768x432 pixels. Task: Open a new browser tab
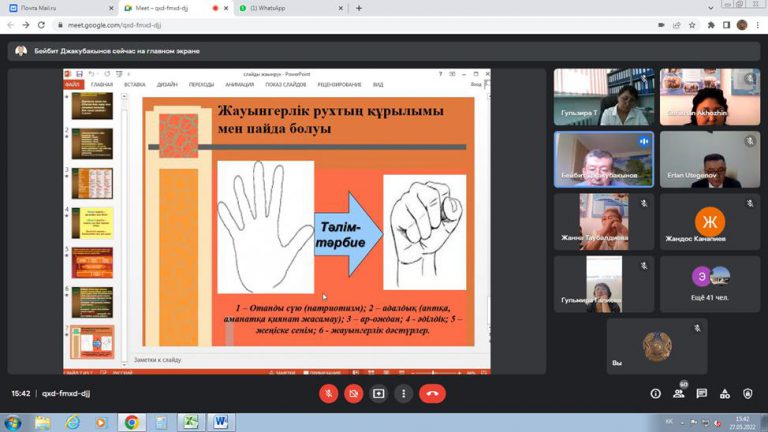tap(359, 8)
